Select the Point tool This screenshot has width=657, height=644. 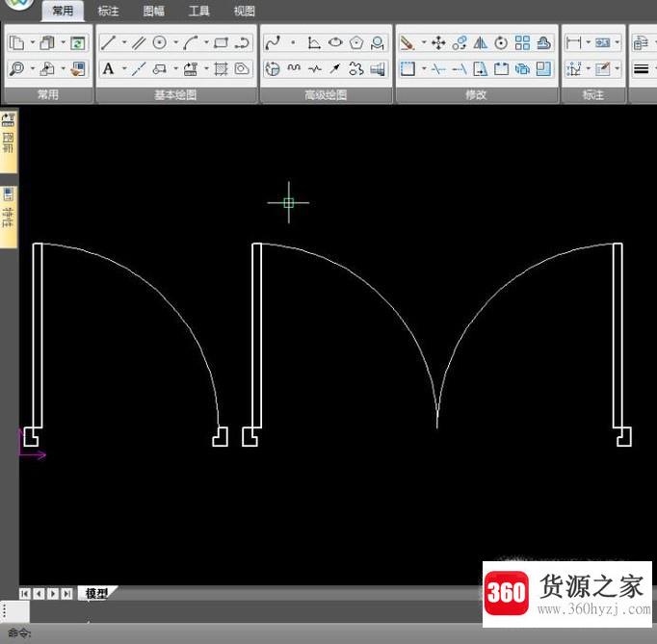pos(293,42)
